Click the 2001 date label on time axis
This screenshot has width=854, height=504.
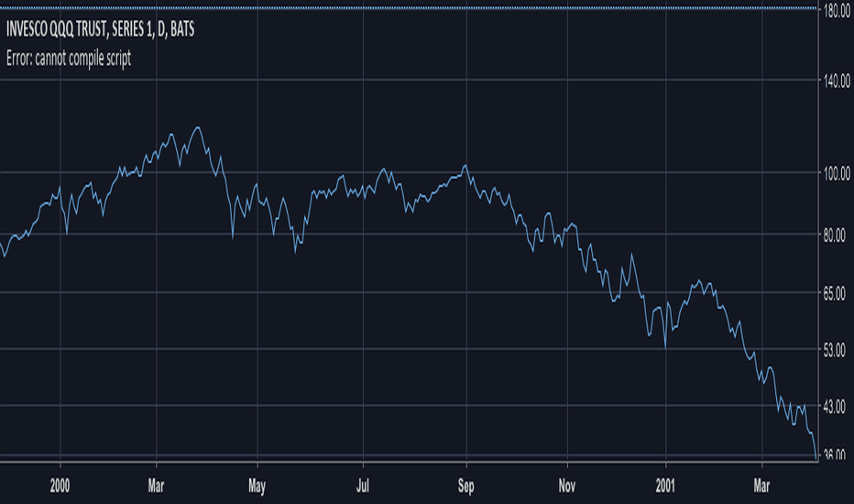[x=665, y=486]
